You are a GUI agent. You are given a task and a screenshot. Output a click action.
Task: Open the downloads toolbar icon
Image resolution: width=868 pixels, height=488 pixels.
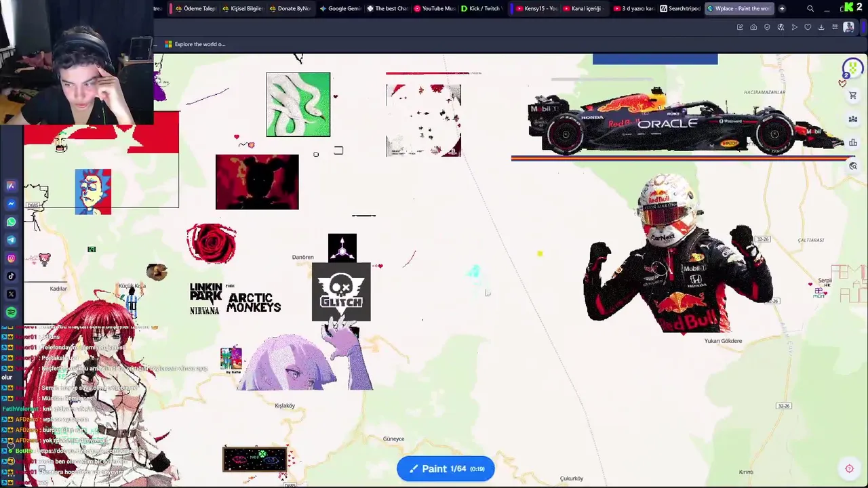pos(821,27)
